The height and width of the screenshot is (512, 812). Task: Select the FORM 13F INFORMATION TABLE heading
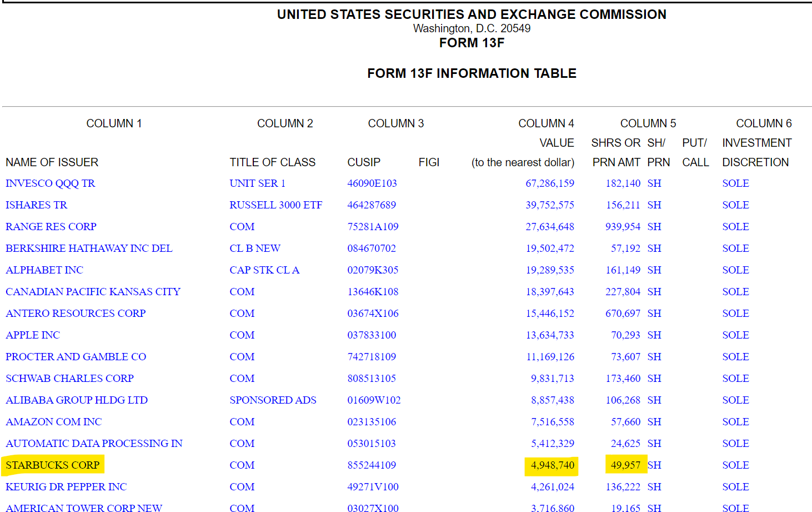tap(472, 73)
